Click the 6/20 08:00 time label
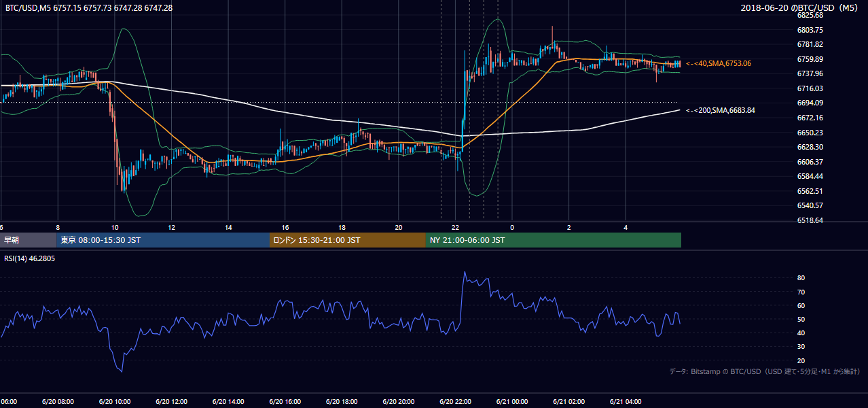This screenshot has height=408, width=868. (x=58, y=401)
